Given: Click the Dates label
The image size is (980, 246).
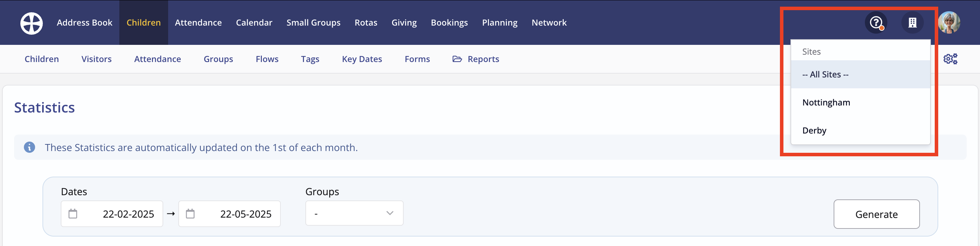Looking at the screenshot, I should 74,192.
